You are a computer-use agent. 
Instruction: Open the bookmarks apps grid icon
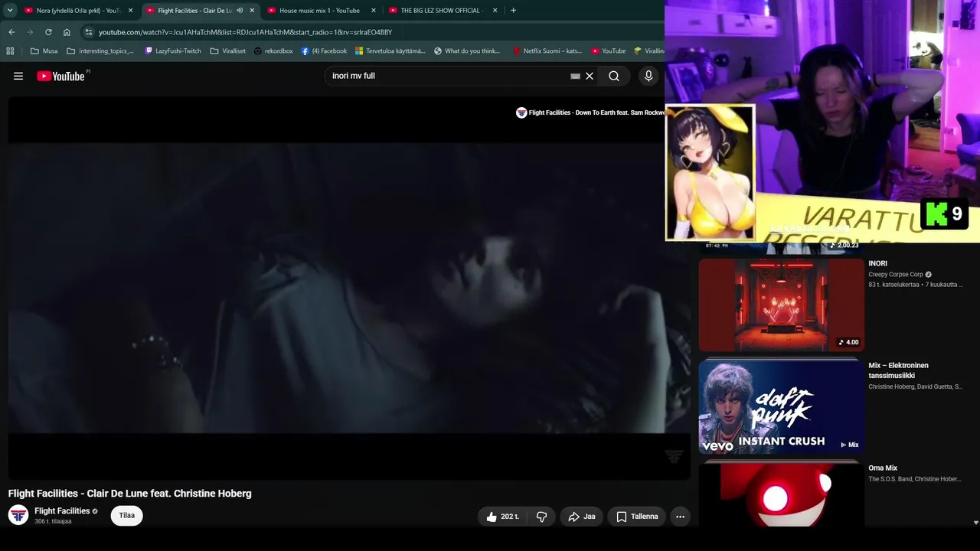click(10, 51)
